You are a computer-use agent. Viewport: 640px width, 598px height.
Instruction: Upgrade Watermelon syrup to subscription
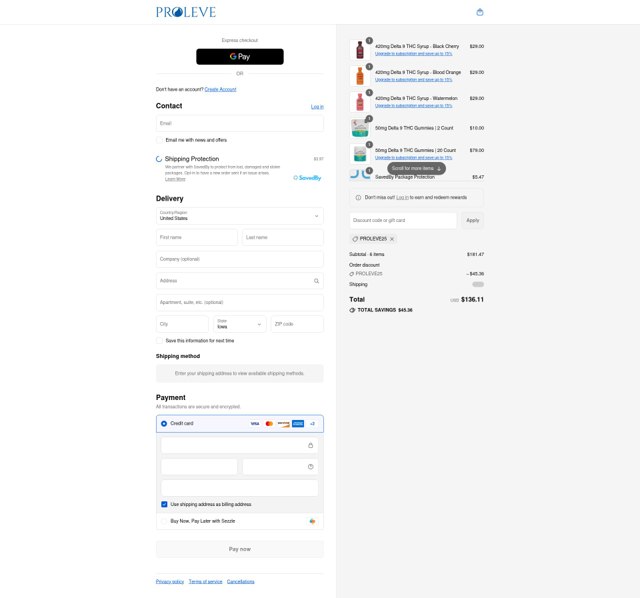(x=413, y=106)
